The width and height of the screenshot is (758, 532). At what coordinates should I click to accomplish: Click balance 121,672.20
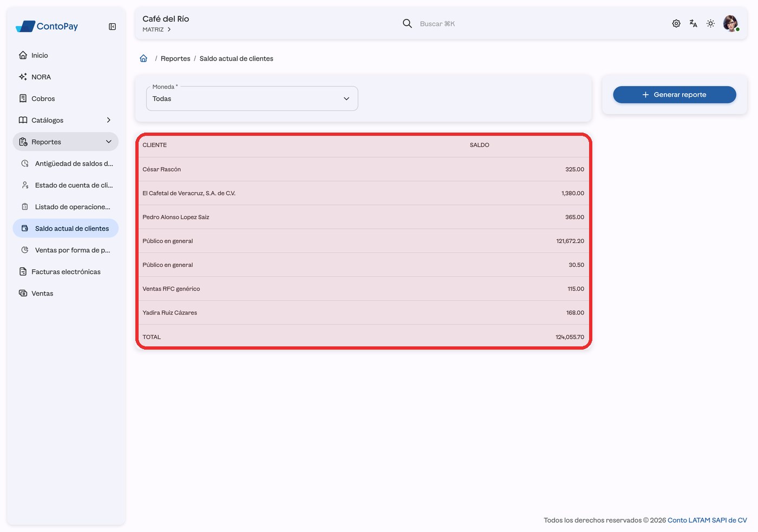tap(570, 241)
